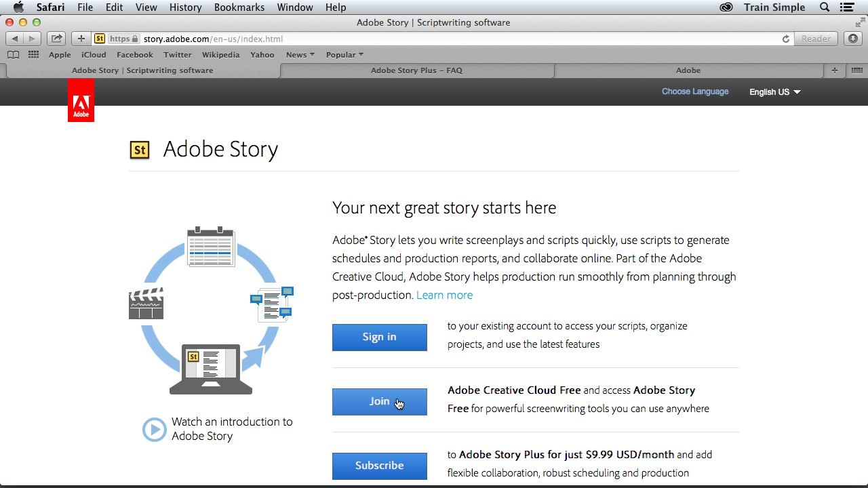Click the Sign in button

380,337
